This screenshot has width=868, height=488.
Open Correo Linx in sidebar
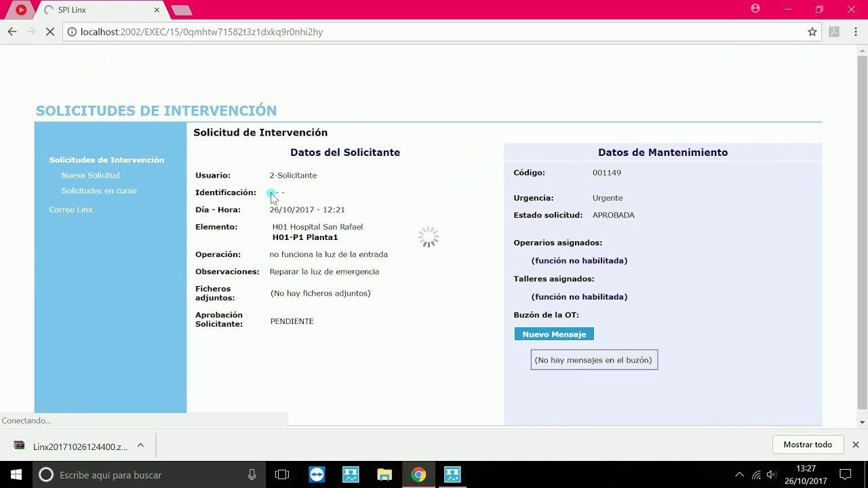(x=71, y=210)
